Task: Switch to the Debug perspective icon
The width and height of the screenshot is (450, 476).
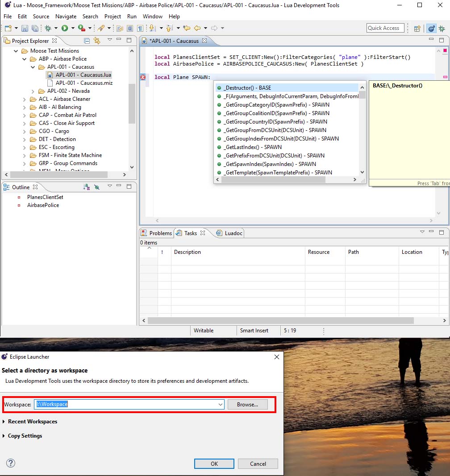Action: (x=442, y=29)
